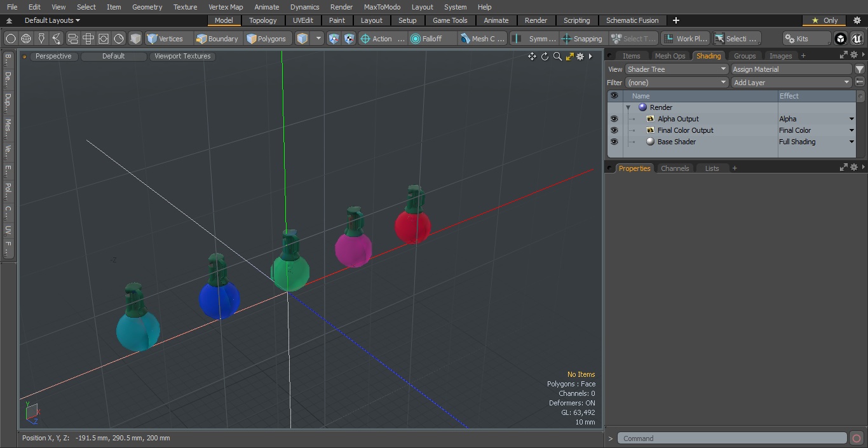Image resolution: width=868 pixels, height=448 pixels.
Task: Click the viewport rotate icon
Action: pyautogui.click(x=545, y=57)
